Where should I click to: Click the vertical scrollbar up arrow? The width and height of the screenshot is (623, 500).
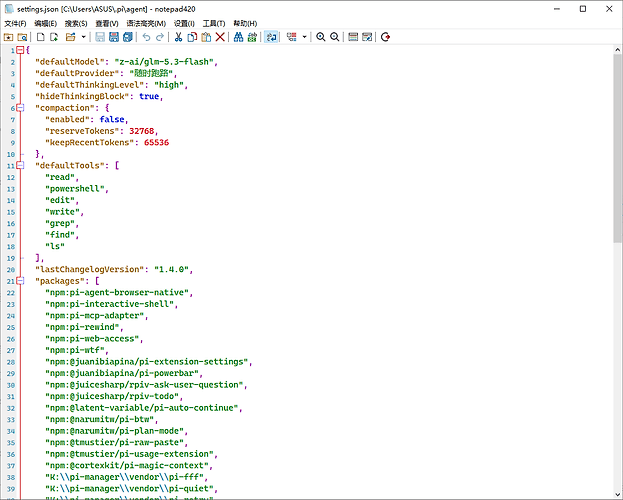(x=617, y=50)
